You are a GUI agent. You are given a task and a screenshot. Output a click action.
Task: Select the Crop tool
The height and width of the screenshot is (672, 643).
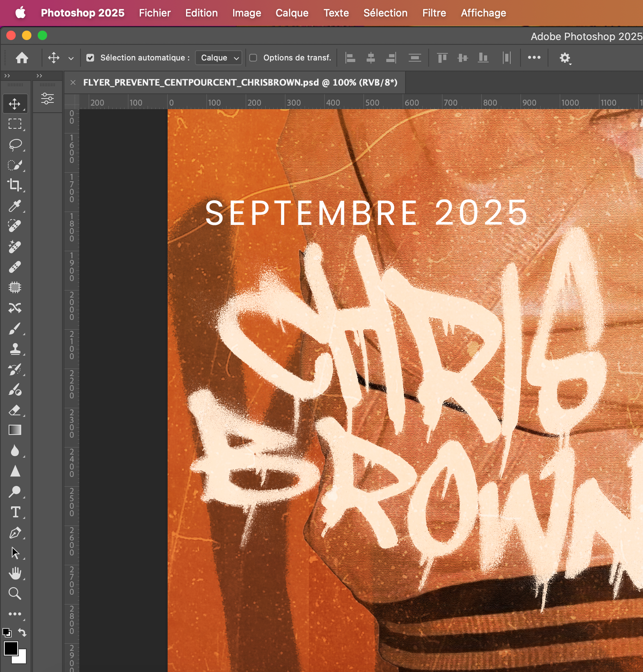coord(15,185)
